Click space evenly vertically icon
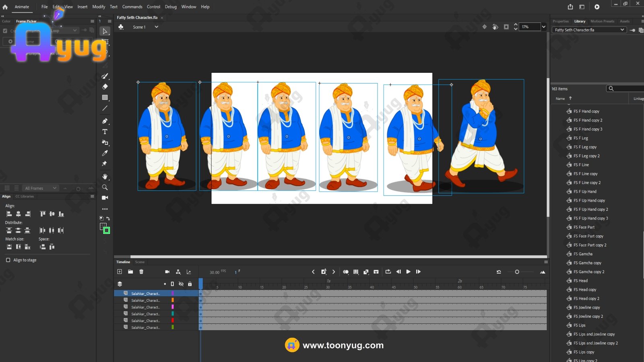 [x=43, y=247]
